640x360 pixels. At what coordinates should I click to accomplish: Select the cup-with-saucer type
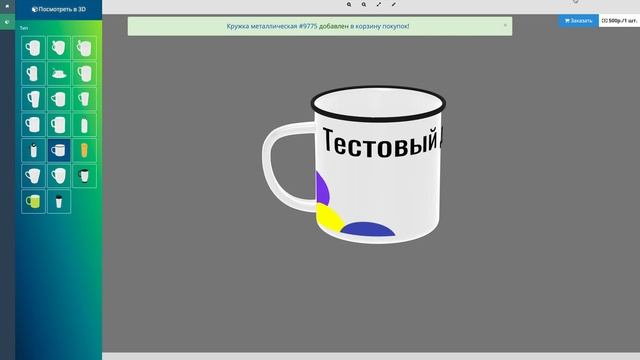59,74
